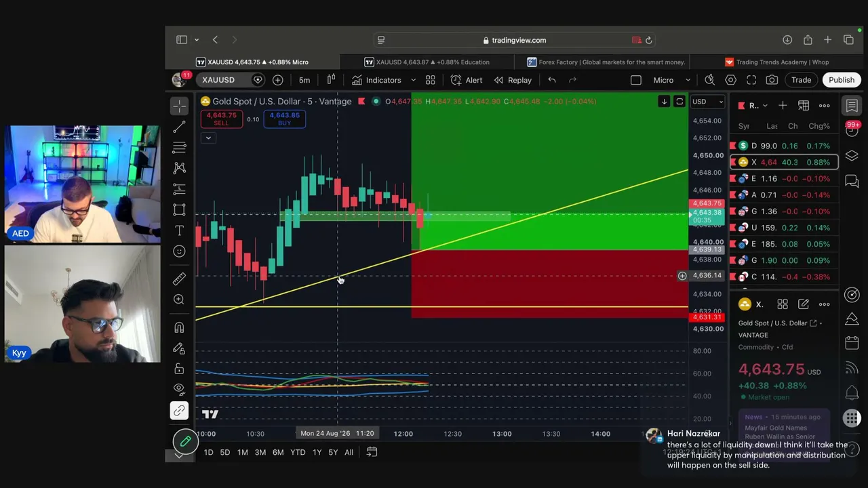This screenshot has width=868, height=488.
Task: Open the Trade panel
Action: 801,80
